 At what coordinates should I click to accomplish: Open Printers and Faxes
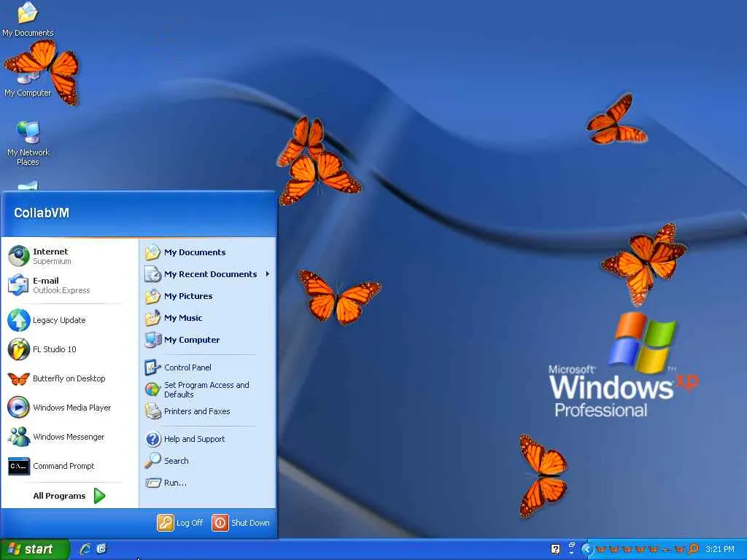click(x=207, y=411)
